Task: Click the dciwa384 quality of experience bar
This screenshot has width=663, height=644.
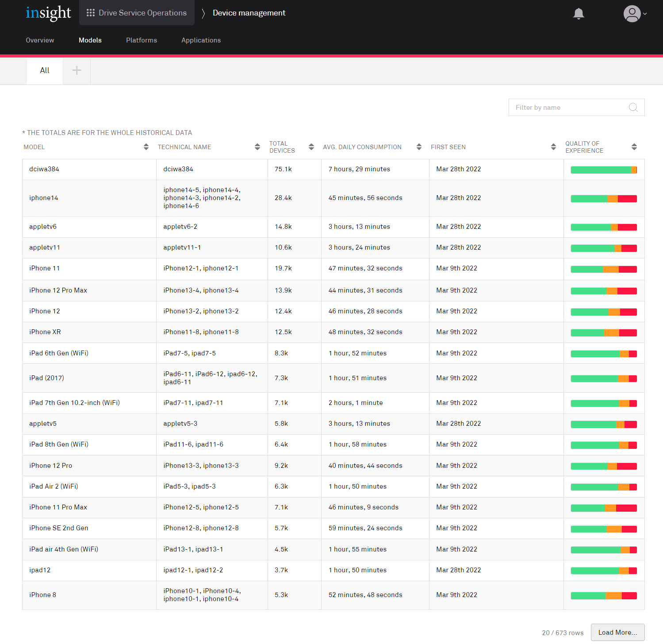Action: (603, 170)
